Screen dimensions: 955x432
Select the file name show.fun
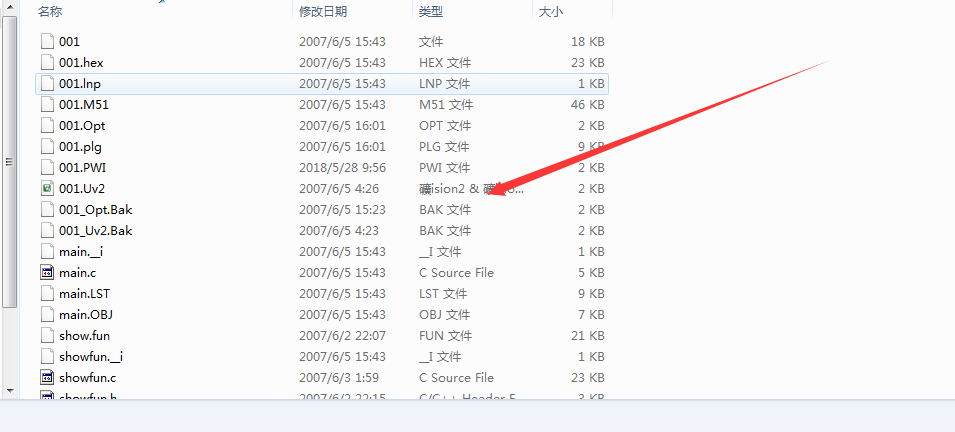coord(85,335)
